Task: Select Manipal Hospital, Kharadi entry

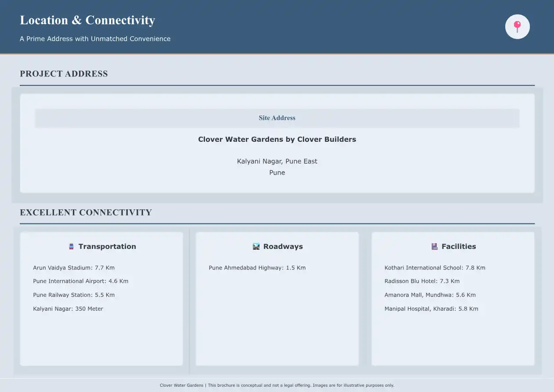Action: tap(431, 309)
